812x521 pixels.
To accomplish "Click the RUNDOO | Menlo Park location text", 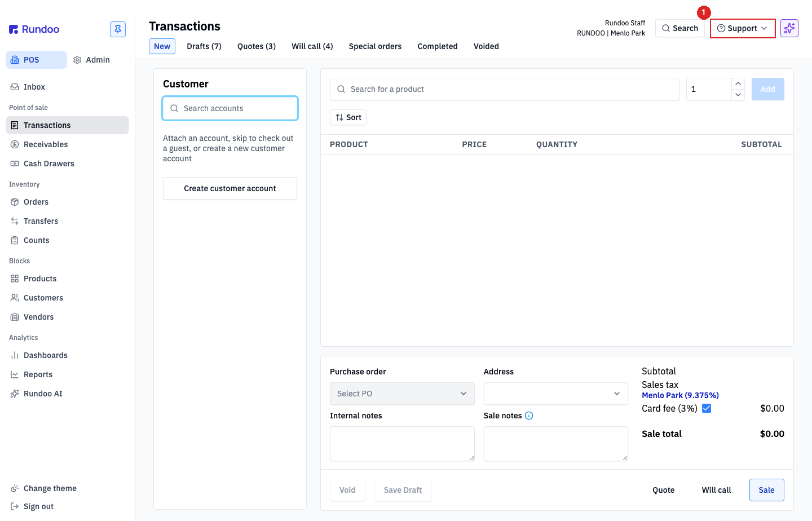I will [x=611, y=33].
